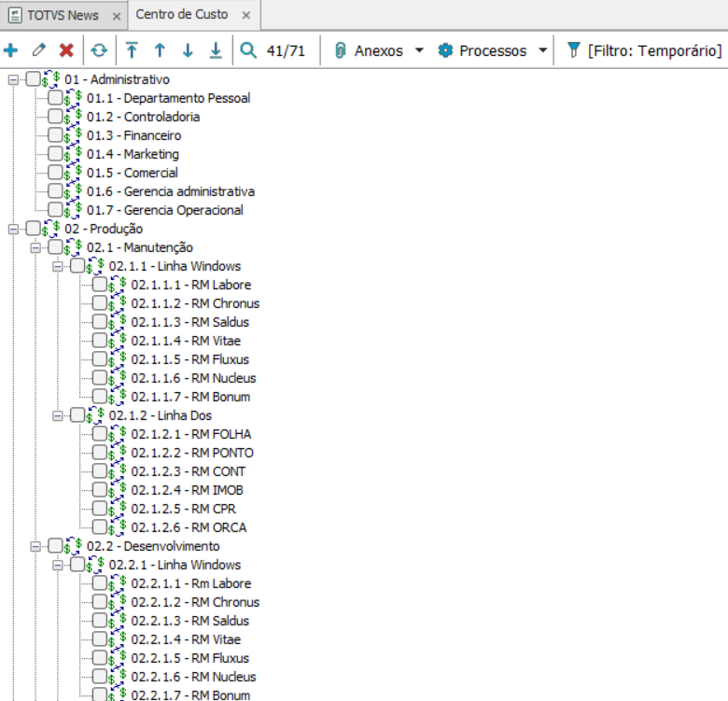Screen dimensions: 728x701
Task: Click the blue plus Add new icon
Action: [10, 50]
